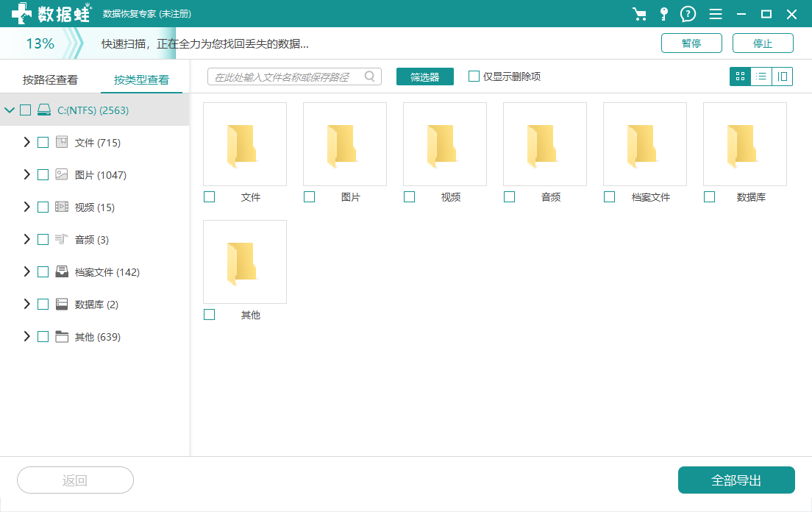Open the 档案文件 folder thumbnail

click(644, 144)
